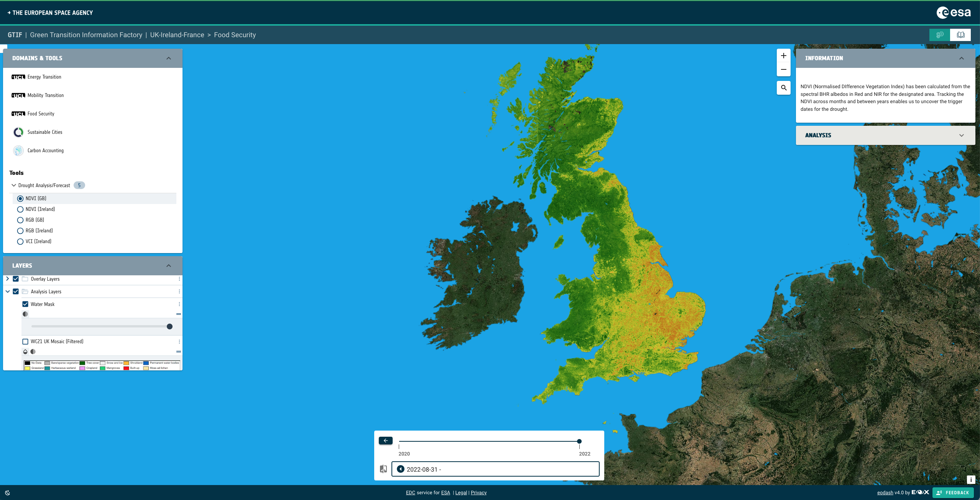
Task: Open the Privacy link in footer
Action: (478, 493)
